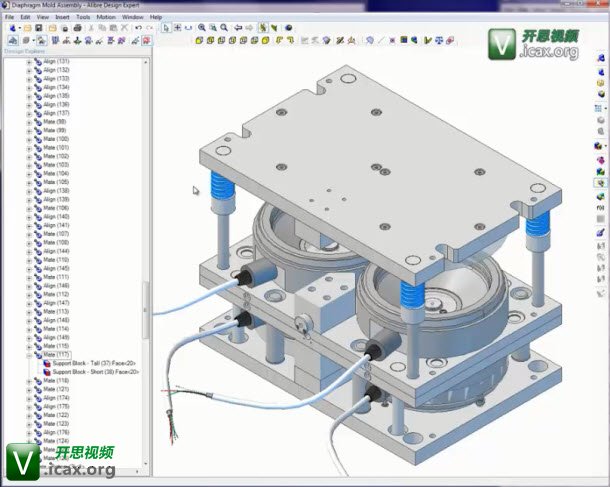This screenshot has height=487, width=610.
Task: Open the Insert menu
Action: [62, 17]
